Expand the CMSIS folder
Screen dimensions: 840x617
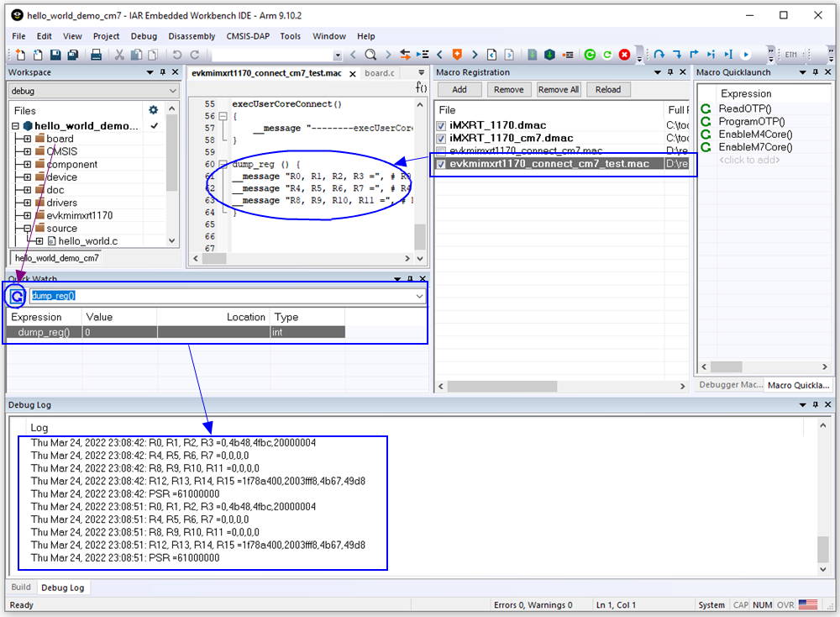[28, 151]
